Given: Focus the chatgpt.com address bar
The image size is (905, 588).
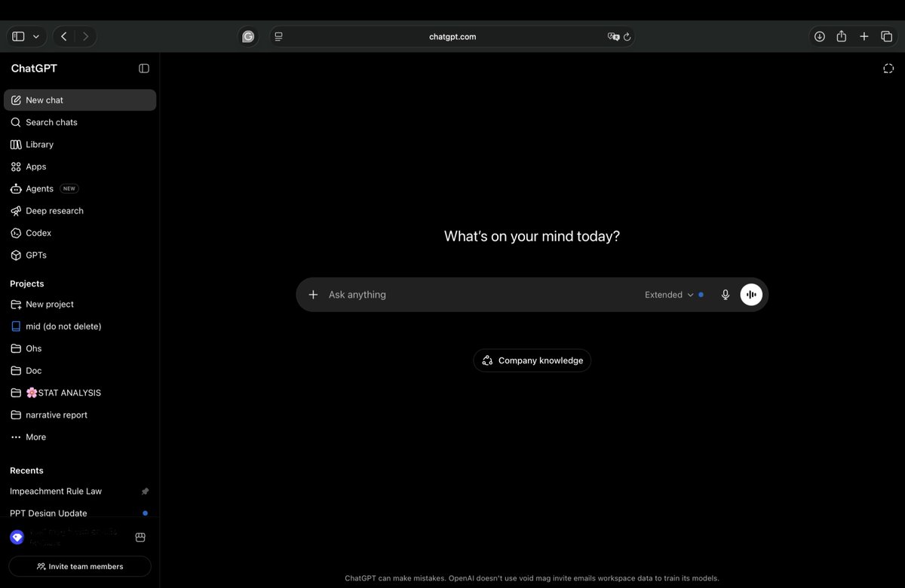Looking at the screenshot, I should pos(452,36).
